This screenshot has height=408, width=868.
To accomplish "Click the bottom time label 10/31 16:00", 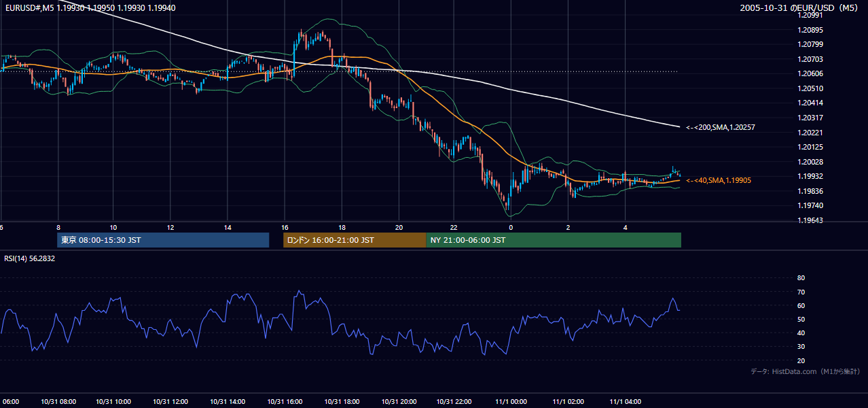I will click(285, 402).
